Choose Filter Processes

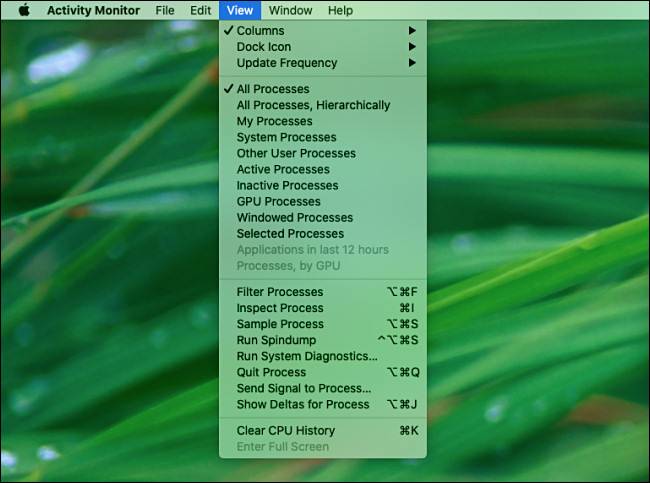[323, 292]
